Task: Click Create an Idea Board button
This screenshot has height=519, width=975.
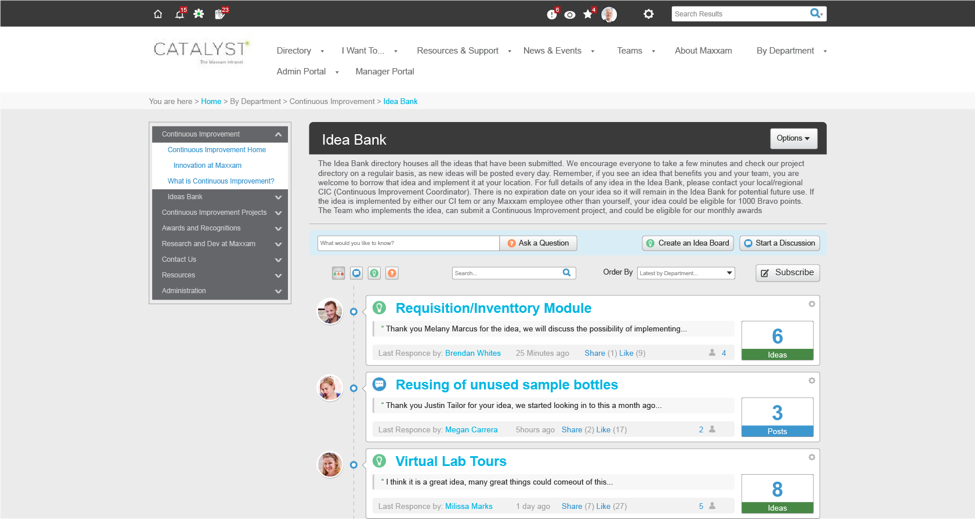Action: [x=688, y=243]
